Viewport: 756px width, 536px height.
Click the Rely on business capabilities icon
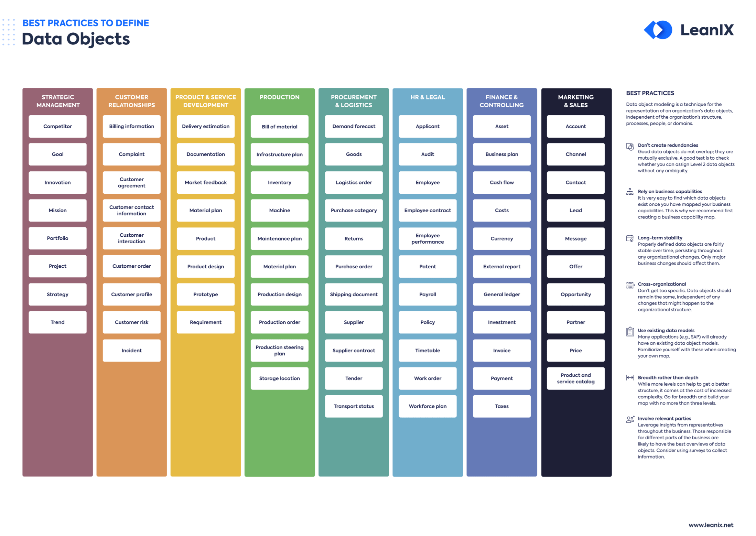629,192
